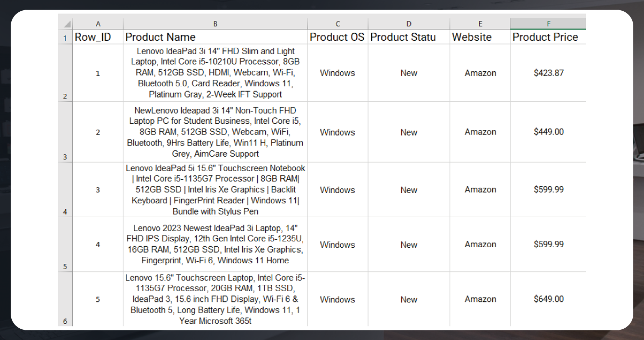The height and width of the screenshot is (340, 644).
Task: Select Row_ID cell with value 2
Action: [98, 132]
